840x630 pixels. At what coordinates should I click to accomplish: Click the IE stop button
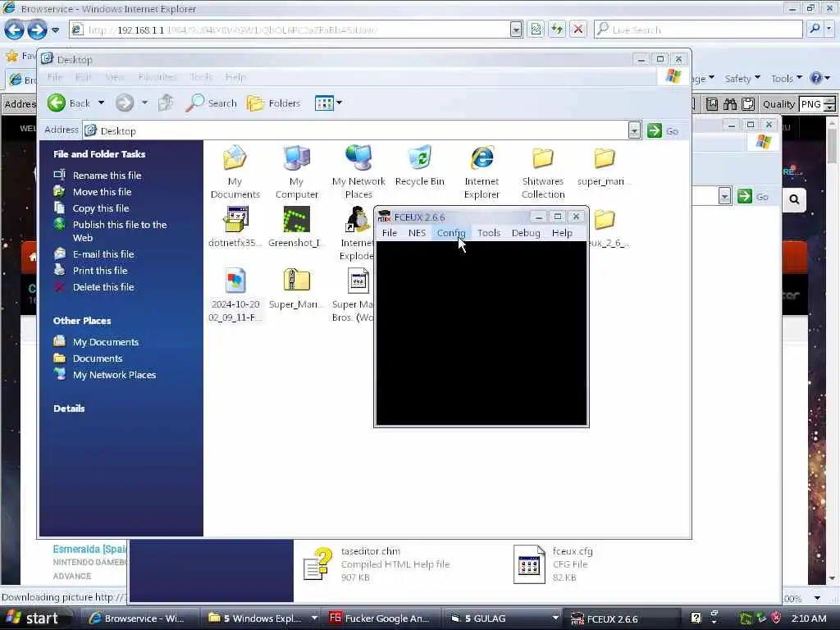click(x=578, y=30)
